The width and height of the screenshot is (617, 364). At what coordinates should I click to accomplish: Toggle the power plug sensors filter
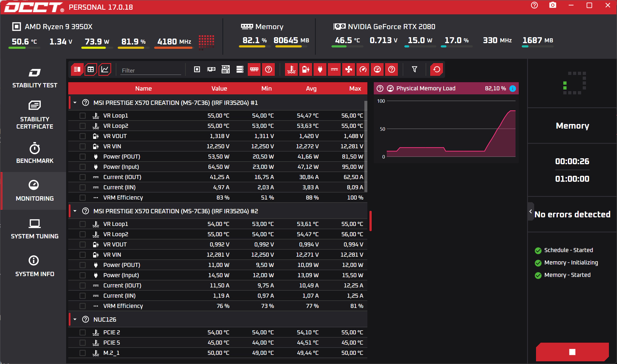pos(320,70)
